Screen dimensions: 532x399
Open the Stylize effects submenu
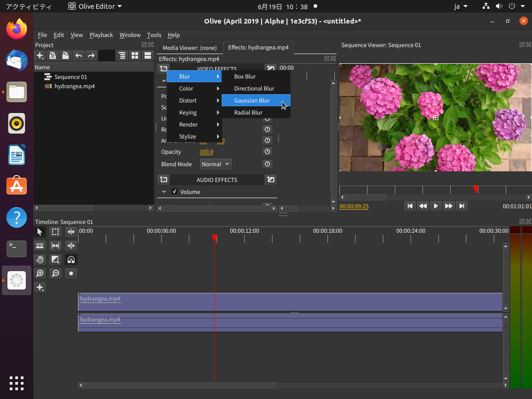(x=187, y=137)
